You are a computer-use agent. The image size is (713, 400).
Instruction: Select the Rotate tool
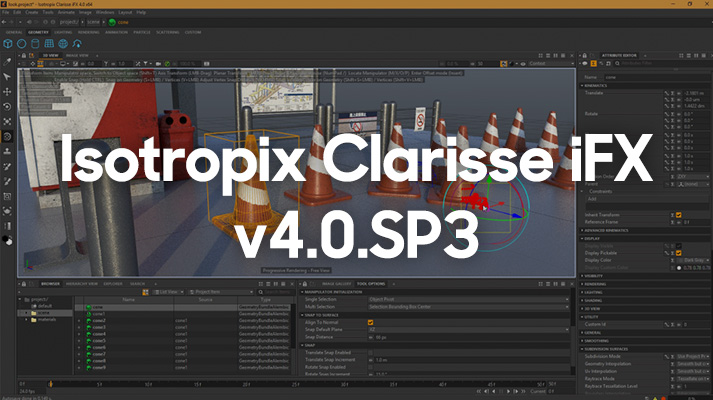pyautogui.click(x=7, y=107)
